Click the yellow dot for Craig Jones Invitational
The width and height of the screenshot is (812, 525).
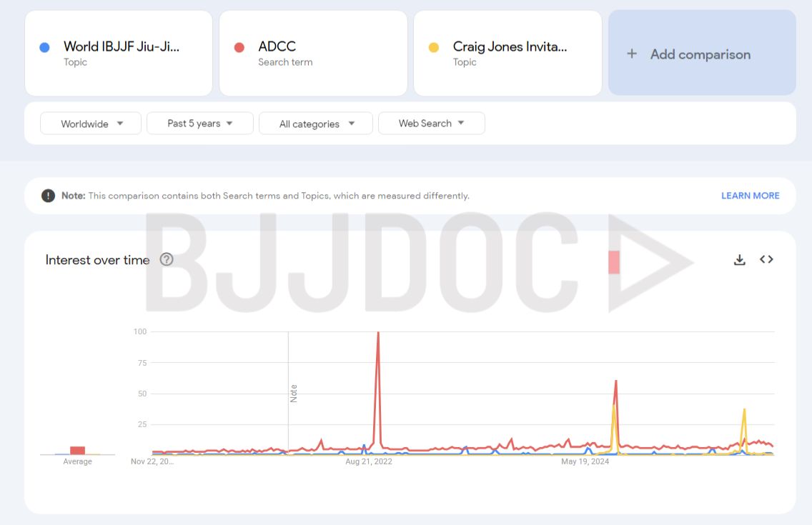pyautogui.click(x=433, y=48)
